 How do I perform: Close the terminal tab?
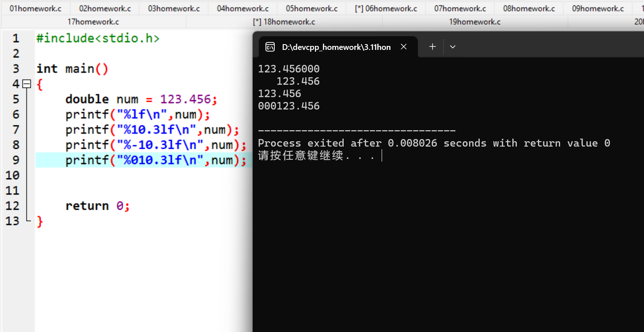pos(403,47)
